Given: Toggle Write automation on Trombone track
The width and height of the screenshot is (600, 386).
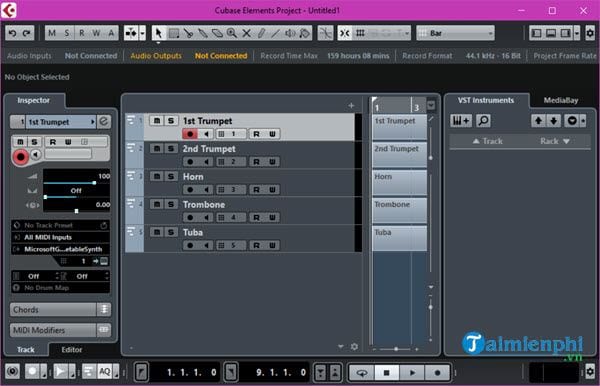Looking at the screenshot, I should point(272,218).
